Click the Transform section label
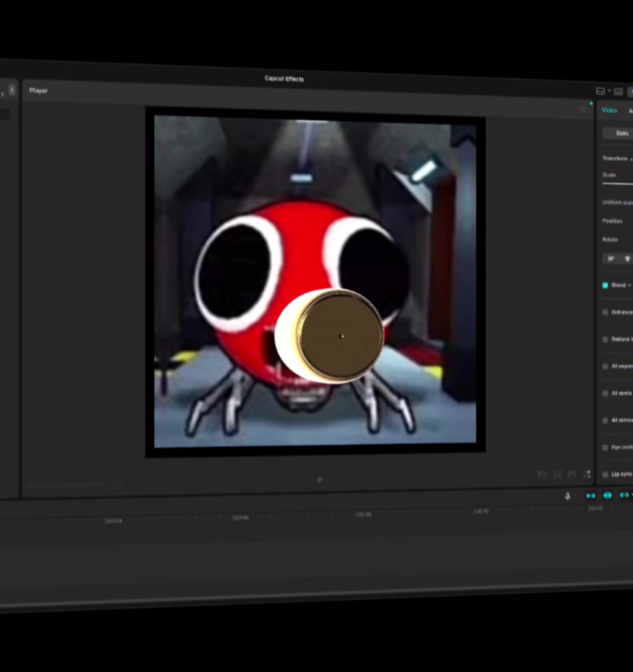Image resolution: width=633 pixels, height=672 pixels. tap(615, 158)
